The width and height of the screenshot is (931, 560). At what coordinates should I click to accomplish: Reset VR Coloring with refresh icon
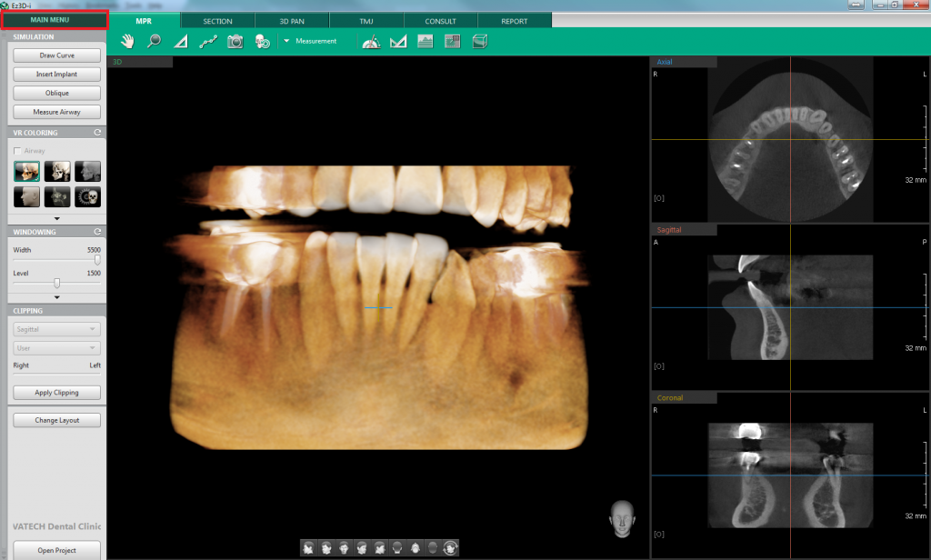[x=96, y=132]
